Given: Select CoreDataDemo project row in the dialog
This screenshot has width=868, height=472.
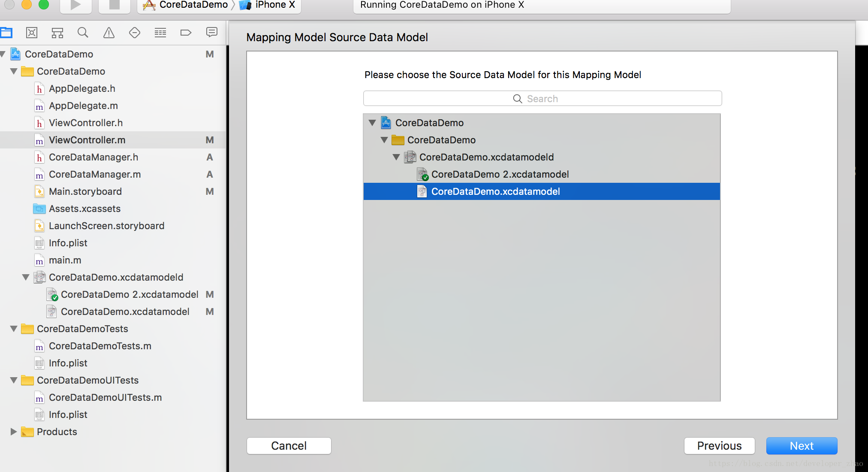Looking at the screenshot, I should [542, 123].
